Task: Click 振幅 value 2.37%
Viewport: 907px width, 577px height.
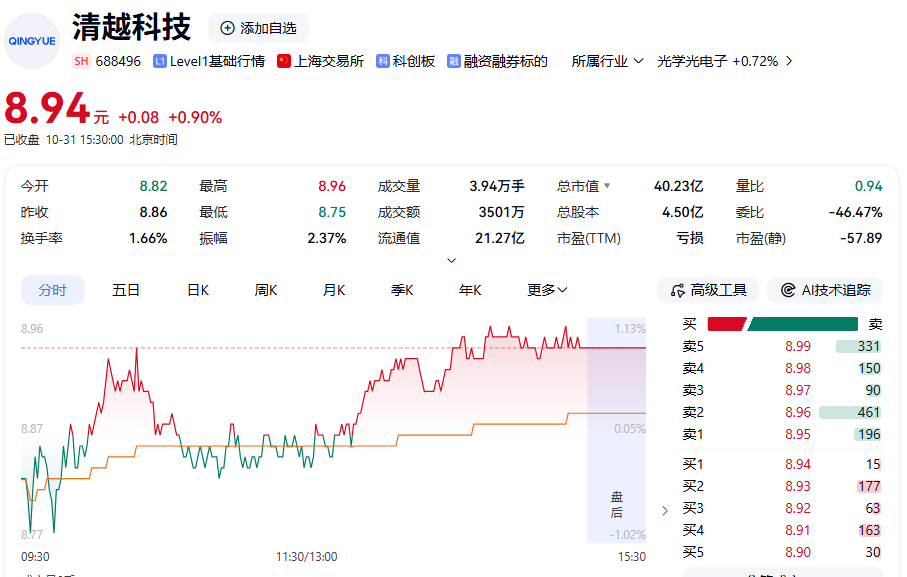Action: click(327, 238)
